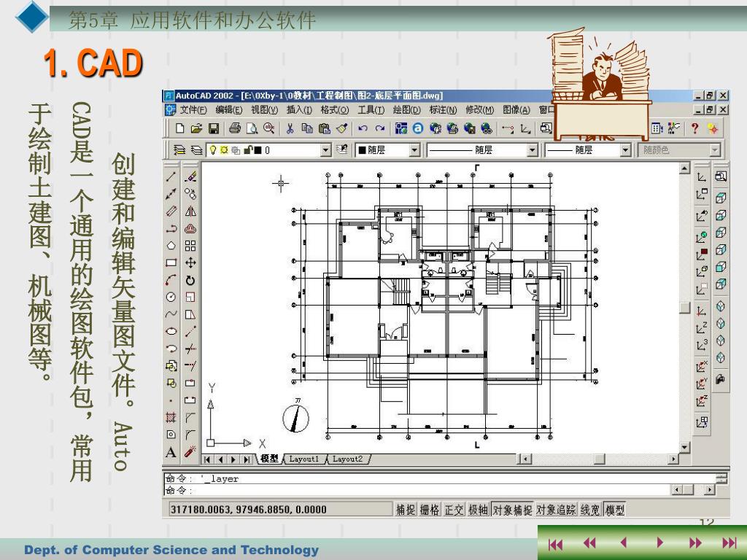Select the Rotate modify tool
The image size is (747, 560).
pyautogui.click(x=190, y=280)
